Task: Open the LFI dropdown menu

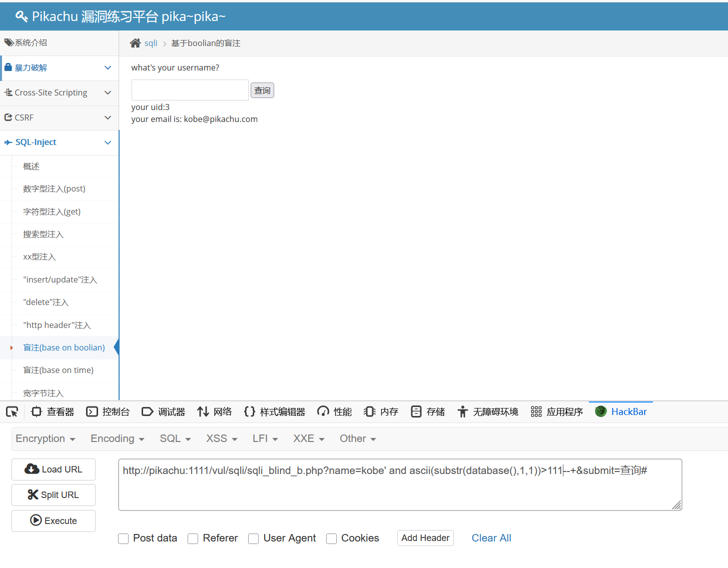Action: pyautogui.click(x=265, y=438)
